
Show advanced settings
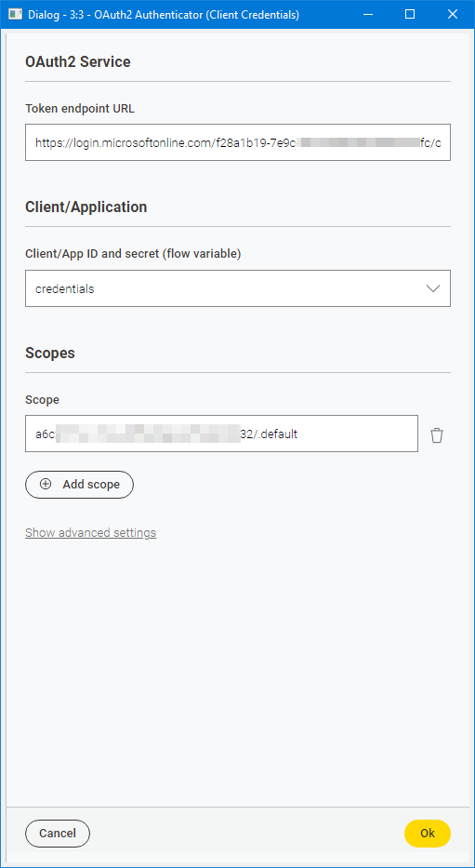91,532
